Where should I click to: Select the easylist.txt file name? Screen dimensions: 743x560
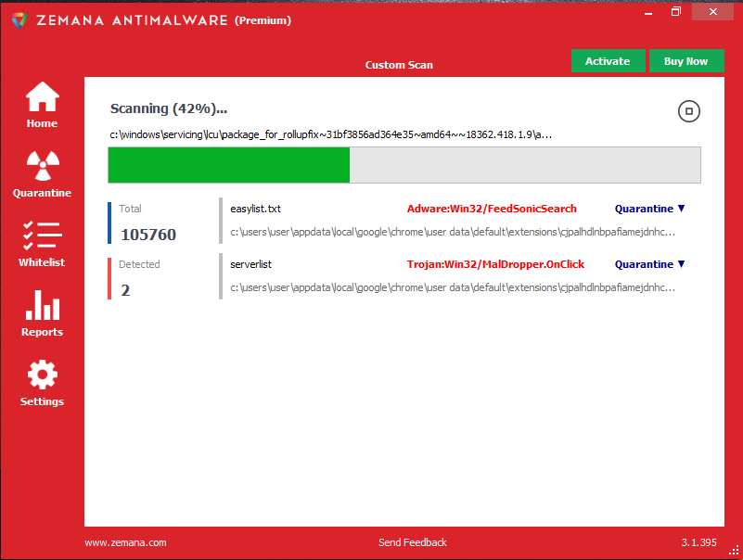tap(255, 209)
